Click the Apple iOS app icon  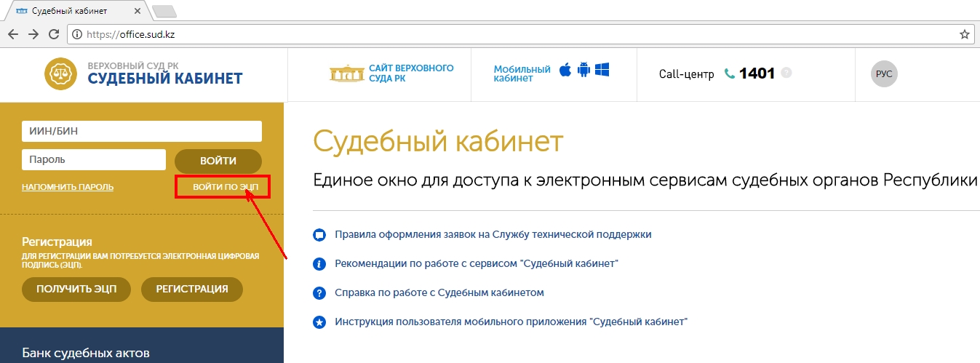[565, 71]
